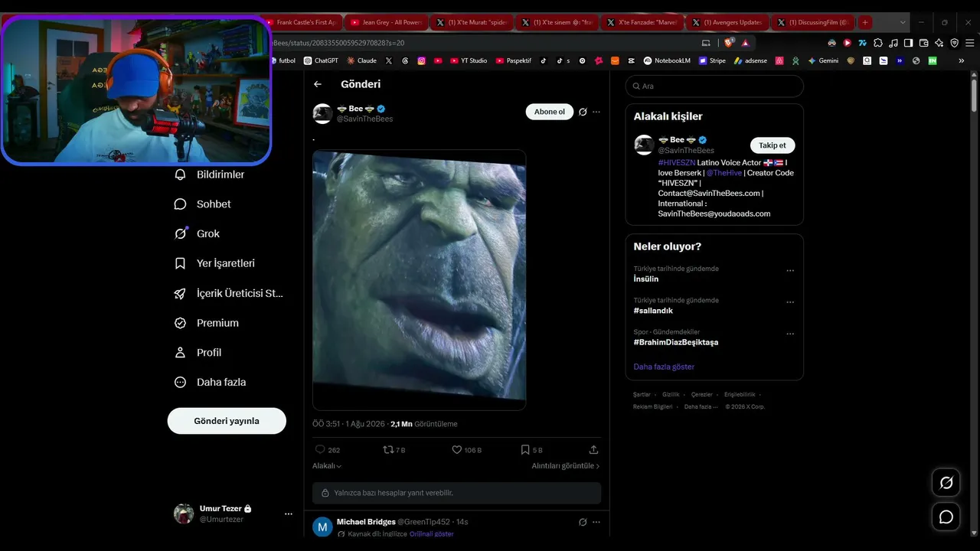Open the @TheHive mention link

(x=724, y=173)
